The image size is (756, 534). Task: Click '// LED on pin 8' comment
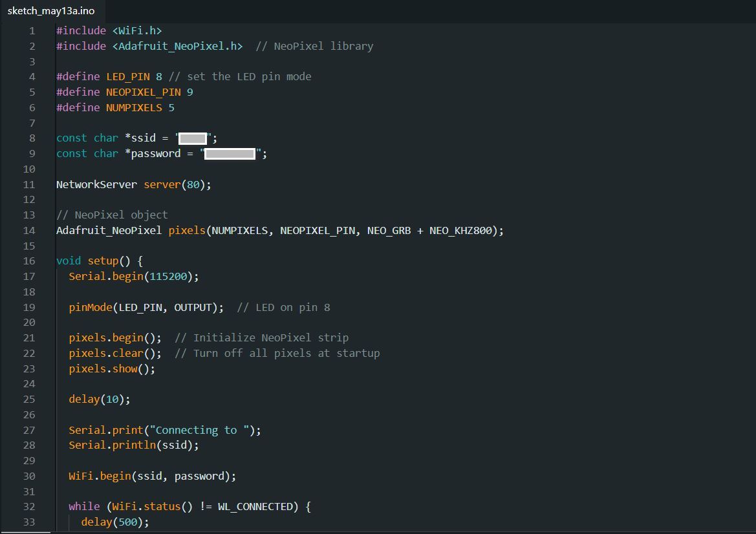coord(283,308)
